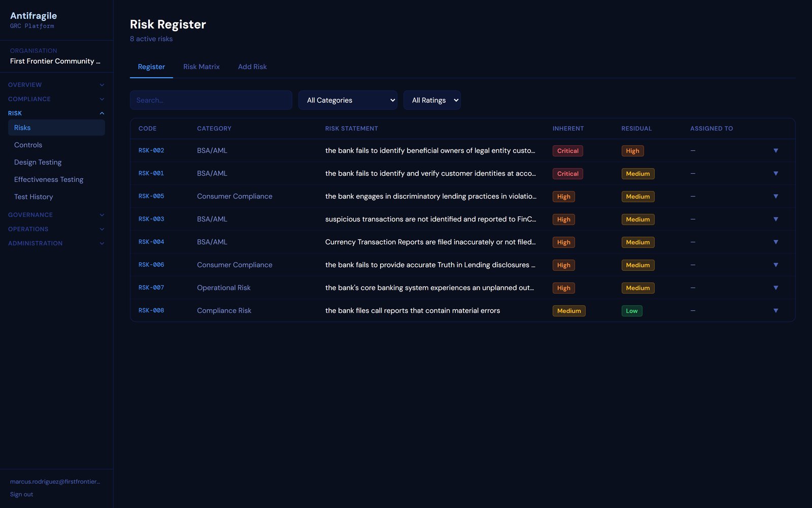Click the marcus.rodriguez user email
The image size is (812, 508).
(55, 482)
